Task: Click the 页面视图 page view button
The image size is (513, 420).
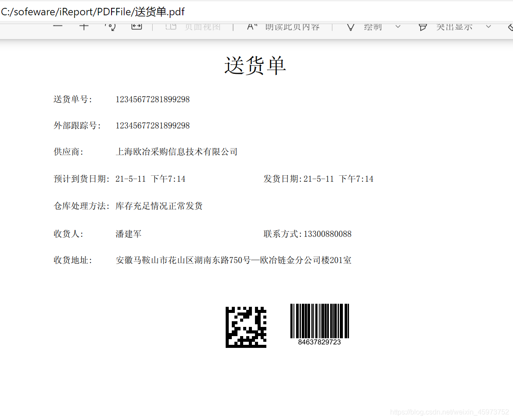Action: [193, 27]
